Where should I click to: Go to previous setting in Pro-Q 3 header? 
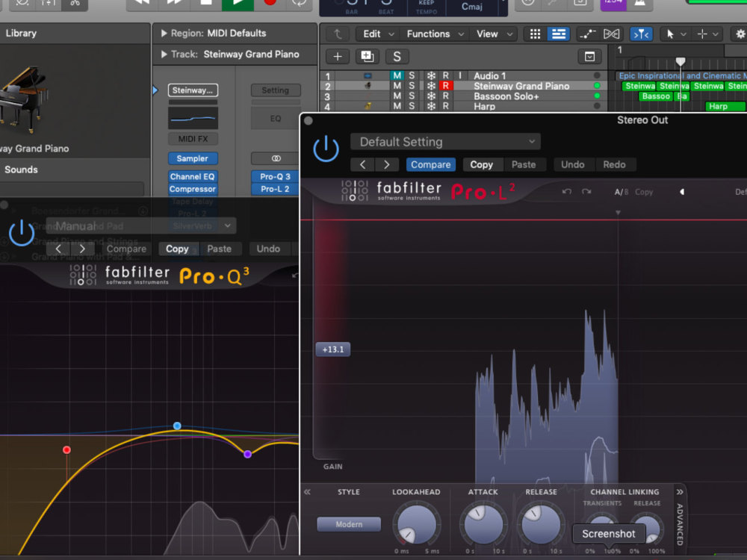(x=58, y=249)
